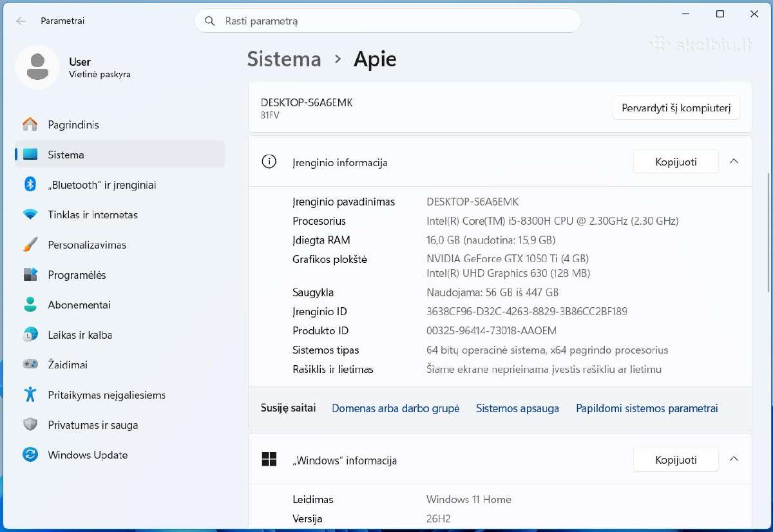
Task: Click the User profile avatar
Action: tap(37, 67)
